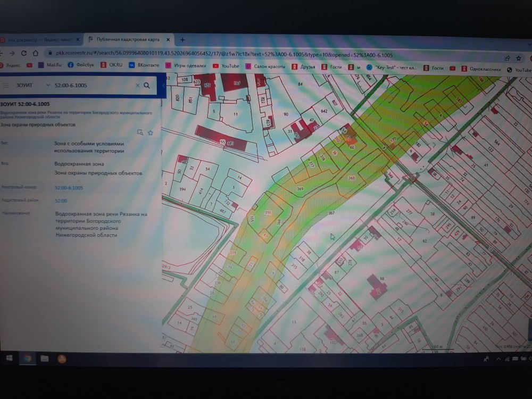This screenshot has width=532, height=399.
Task: Clear the search field with the X
Action: pyautogui.click(x=137, y=85)
